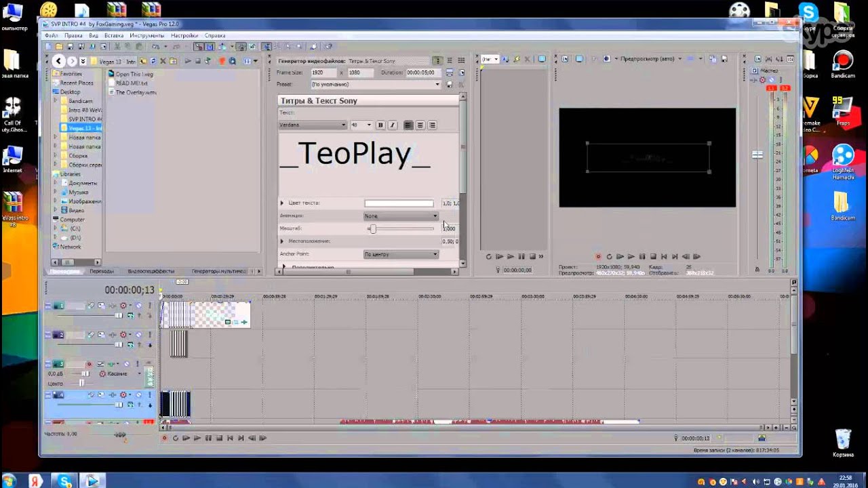This screenshot has width=868, height=488.
Task: Click the white text color swatch
Action: pos(399,203)
